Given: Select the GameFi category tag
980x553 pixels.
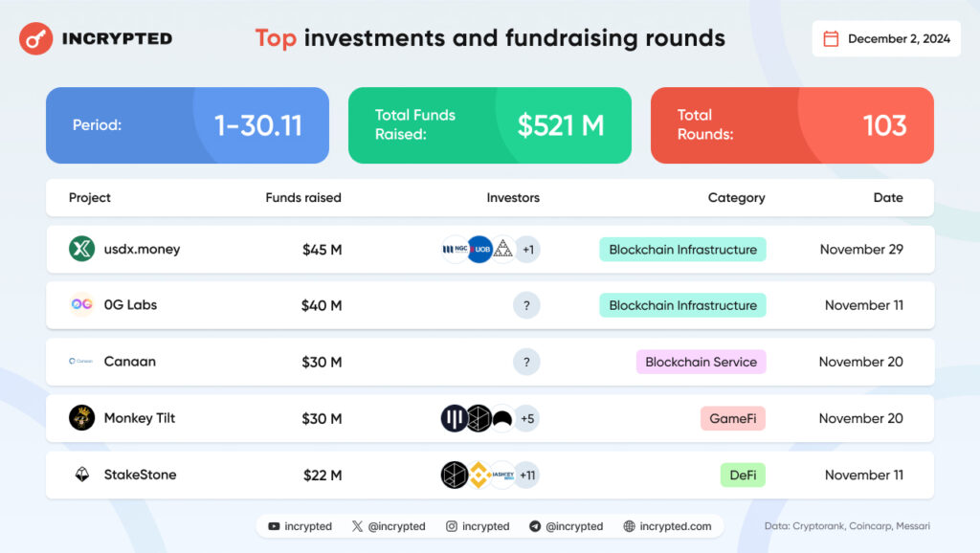Looking at the screenshot, I should click(733, 418).
